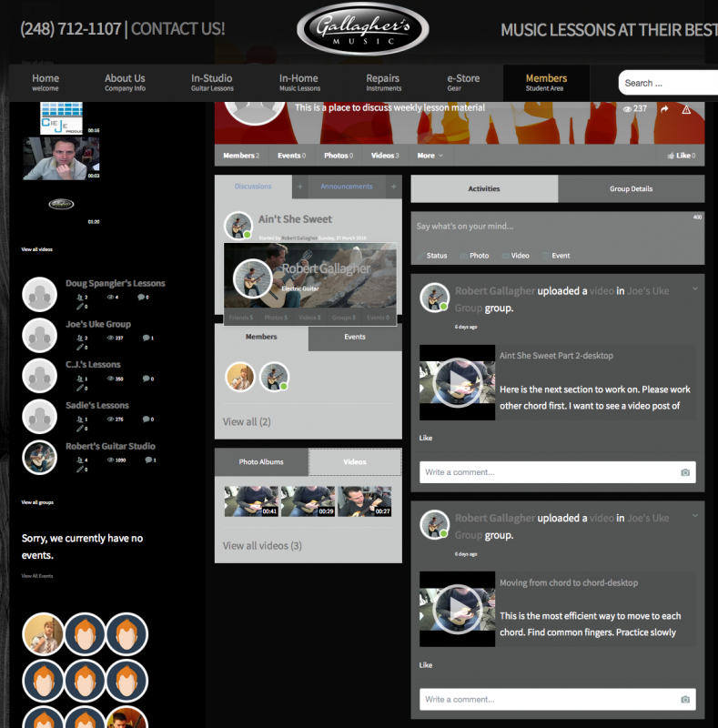This screenshot has width=718, height=728.
Task: Switch to the Events tab in members box
Action: click(x=355, y=337)
